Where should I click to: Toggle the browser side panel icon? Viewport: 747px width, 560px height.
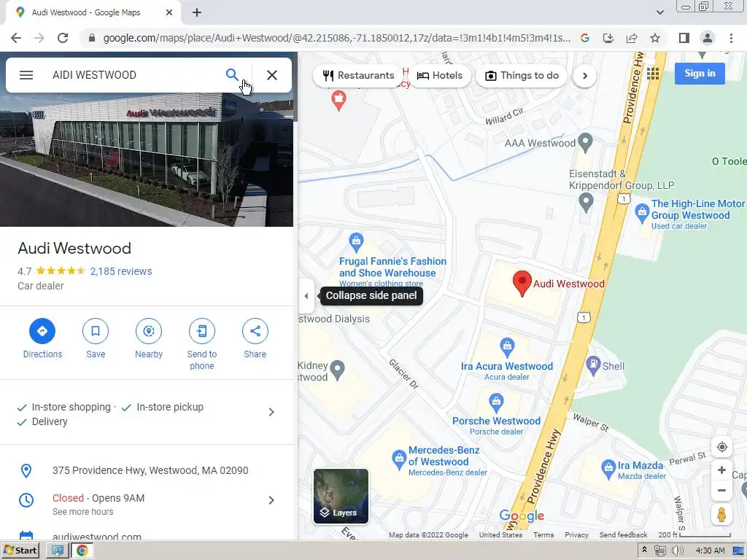(x=684, y=38)
